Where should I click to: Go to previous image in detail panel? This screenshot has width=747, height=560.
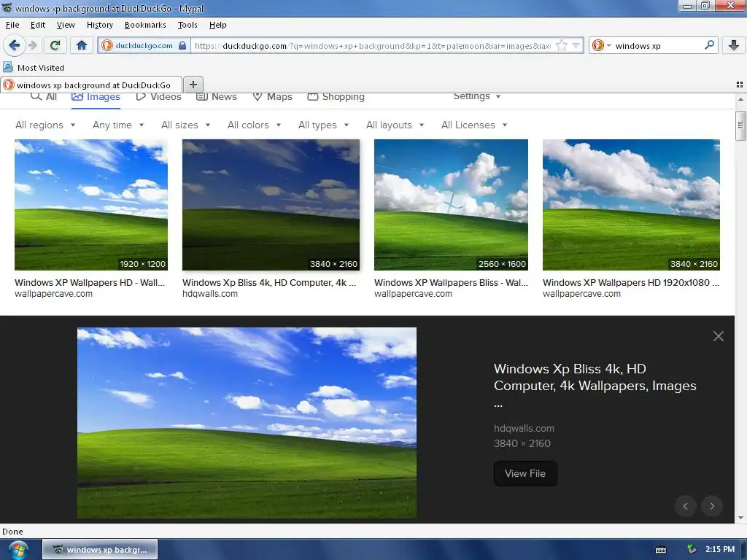click(x=685, y=506)
